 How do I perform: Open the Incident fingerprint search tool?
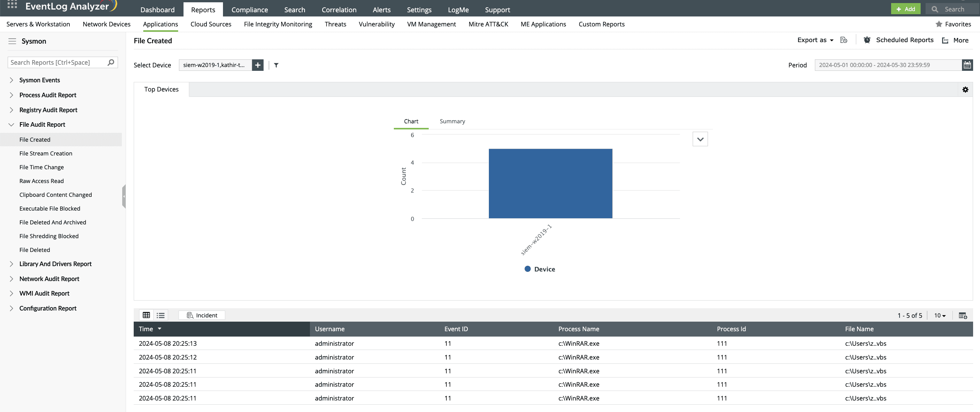[x=202, y=315]
